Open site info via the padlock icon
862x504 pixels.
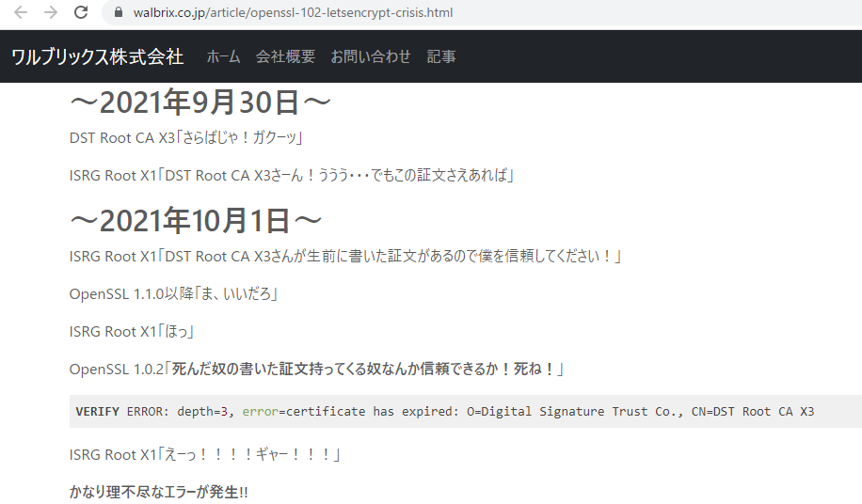click(119, 13)
